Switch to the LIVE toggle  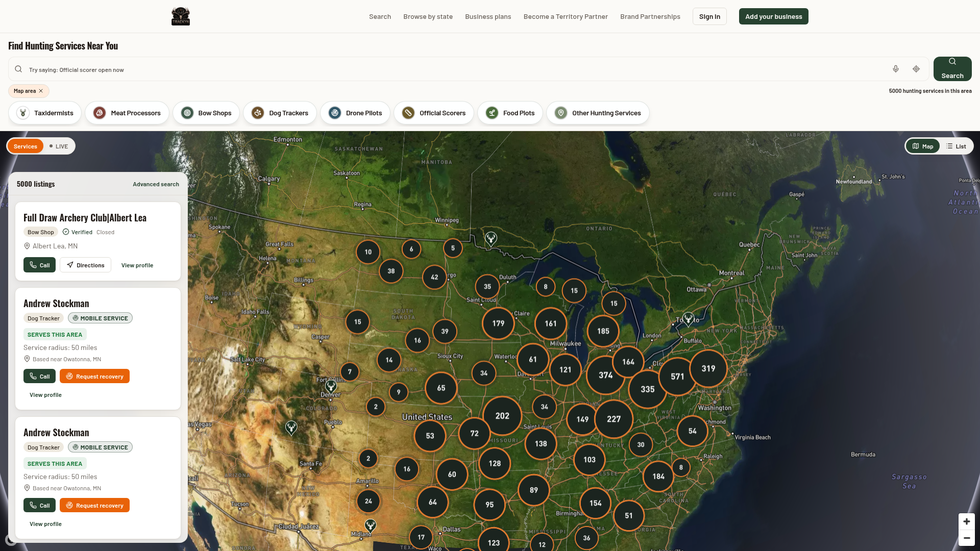(x=59, y=146)
